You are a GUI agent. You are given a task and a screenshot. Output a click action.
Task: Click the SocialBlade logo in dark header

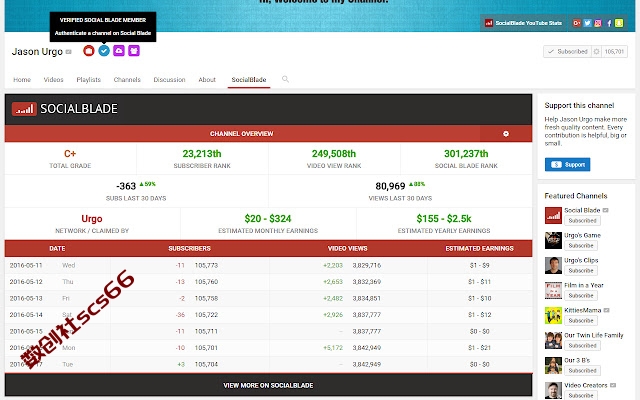[65, 109]
